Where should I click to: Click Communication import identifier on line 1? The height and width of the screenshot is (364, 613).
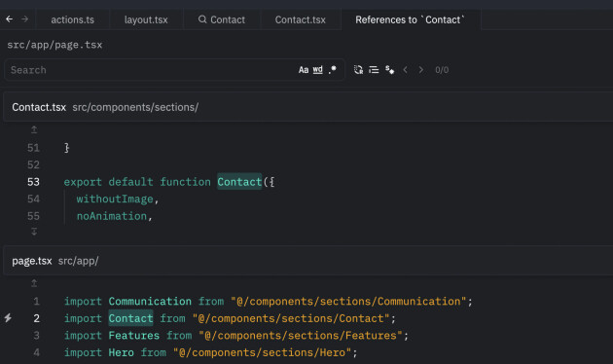pos(150,302)
